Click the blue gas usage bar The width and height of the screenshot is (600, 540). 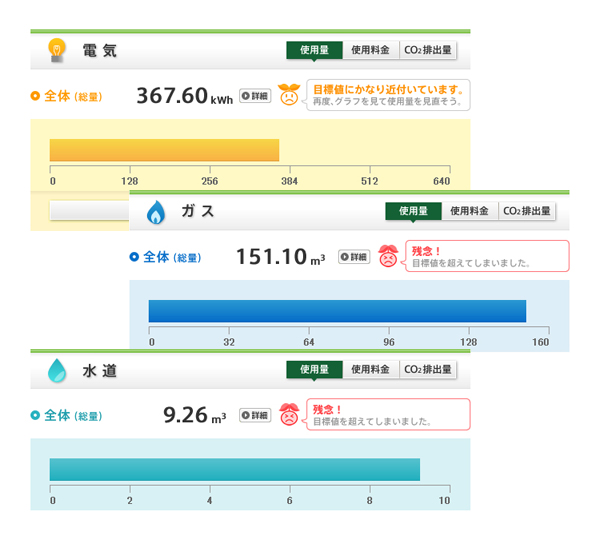(337, 311)
